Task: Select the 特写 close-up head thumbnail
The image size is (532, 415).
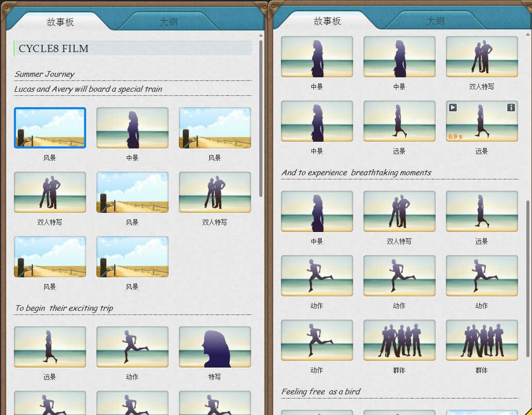Action: coord(215,347)
